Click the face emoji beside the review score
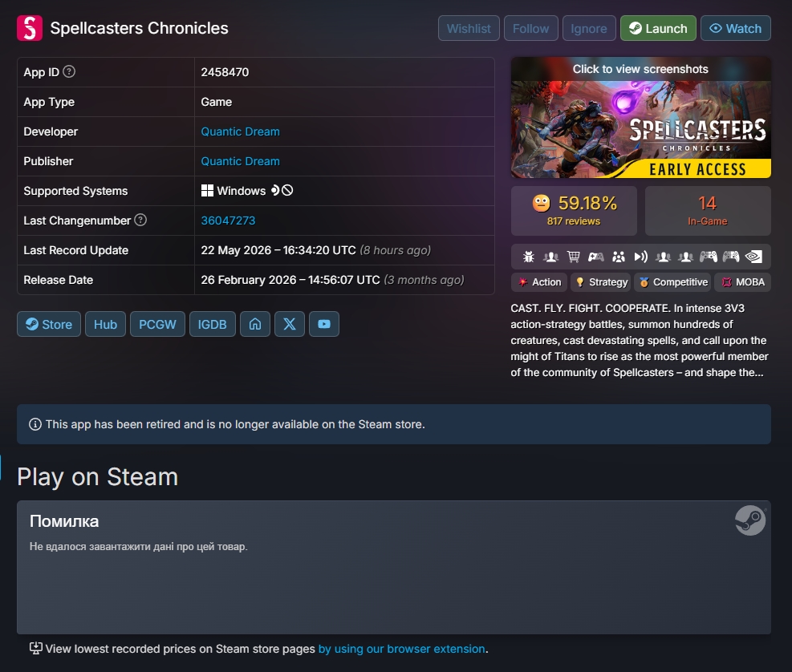This screenshot has height=672, width=792. [541, 203]
